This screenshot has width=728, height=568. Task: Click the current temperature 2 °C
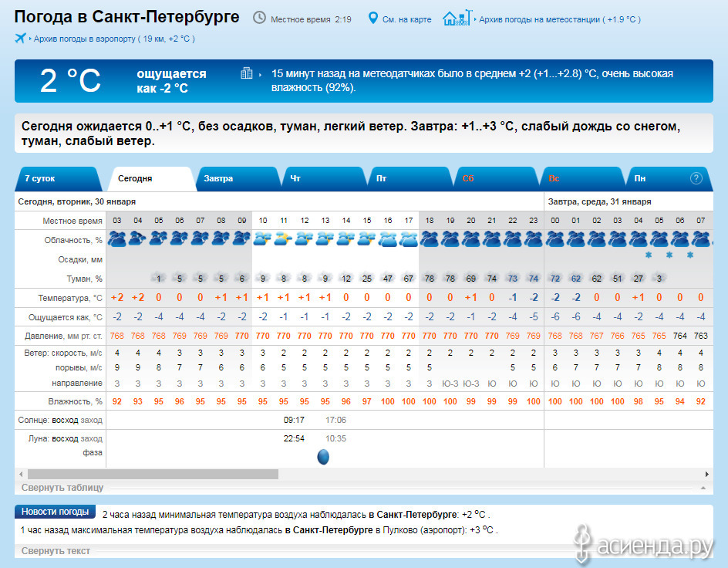pos(70,81)
